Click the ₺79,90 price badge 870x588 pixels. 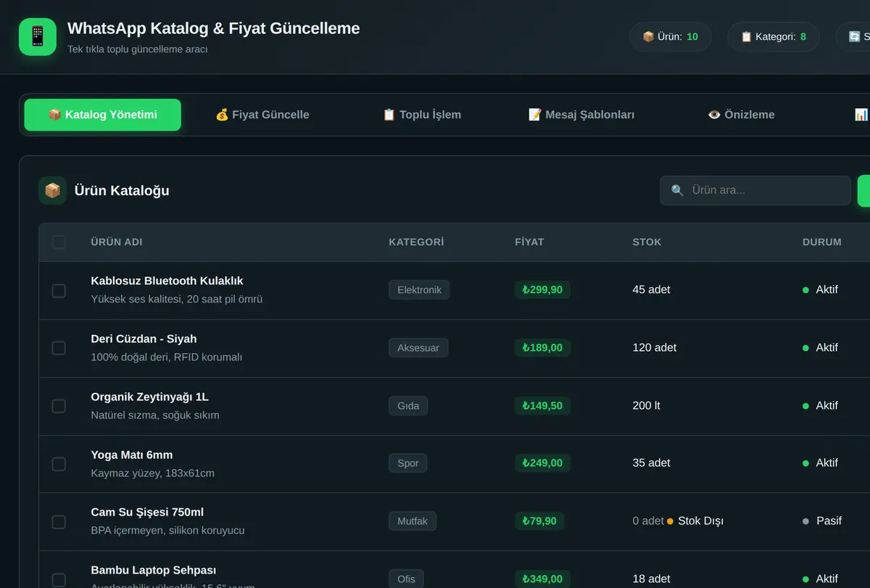[x=540, y=521]
